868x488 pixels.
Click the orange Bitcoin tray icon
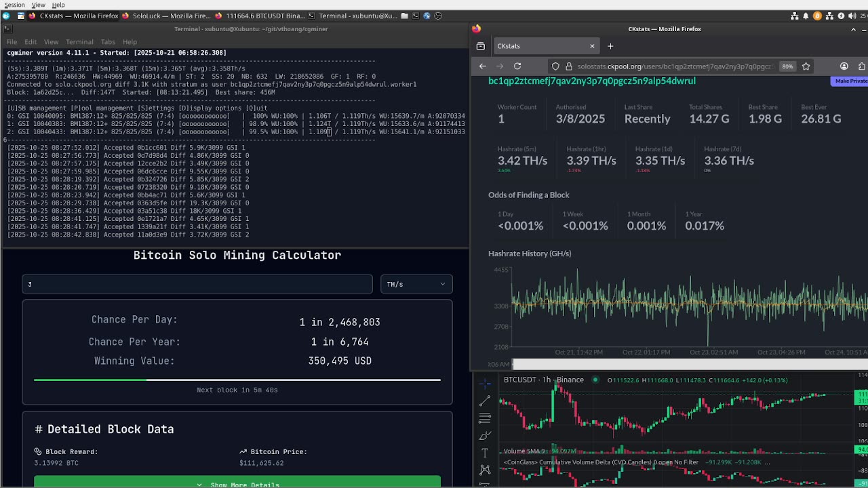pos(817,16)
